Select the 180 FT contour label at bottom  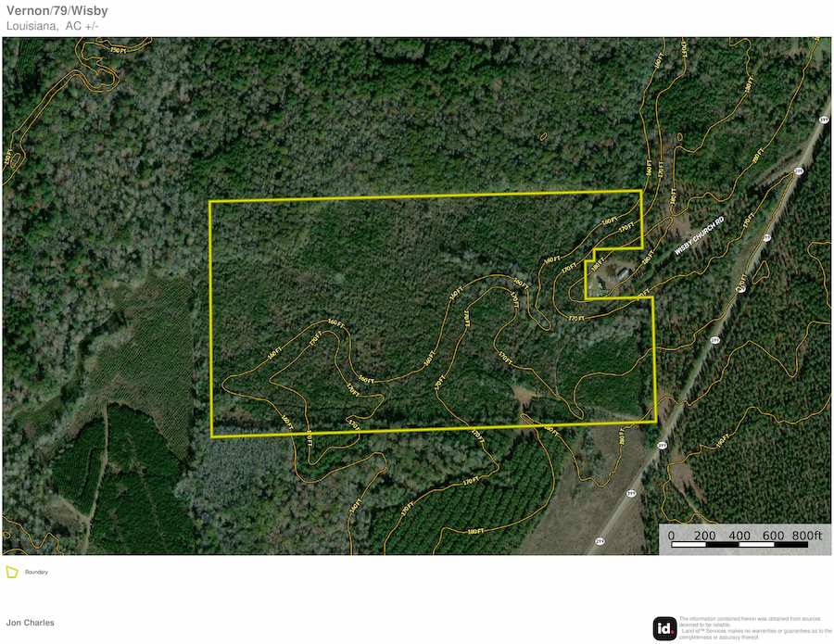[x=475, y=531]
